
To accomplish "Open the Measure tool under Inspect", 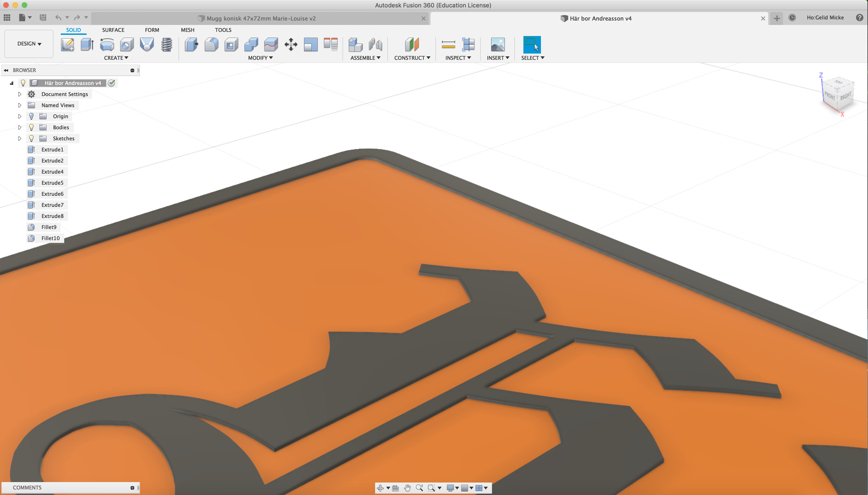I will click(x=448, y=45).
